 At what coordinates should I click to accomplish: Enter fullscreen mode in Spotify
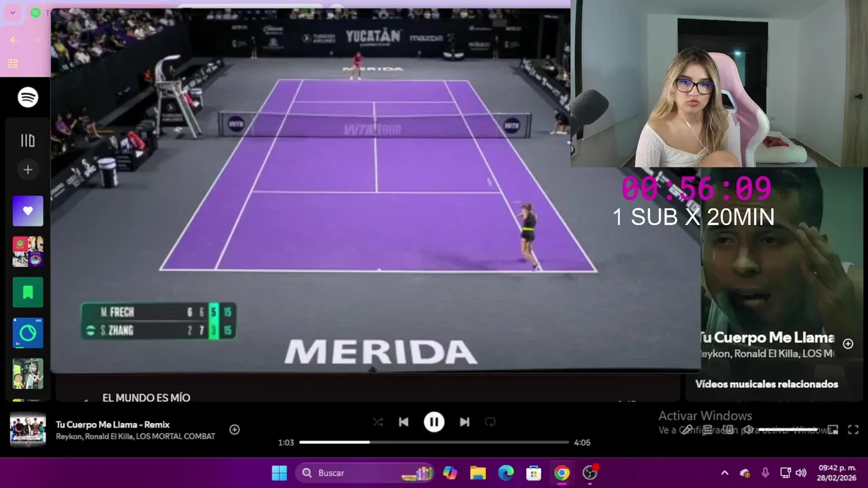854,430
